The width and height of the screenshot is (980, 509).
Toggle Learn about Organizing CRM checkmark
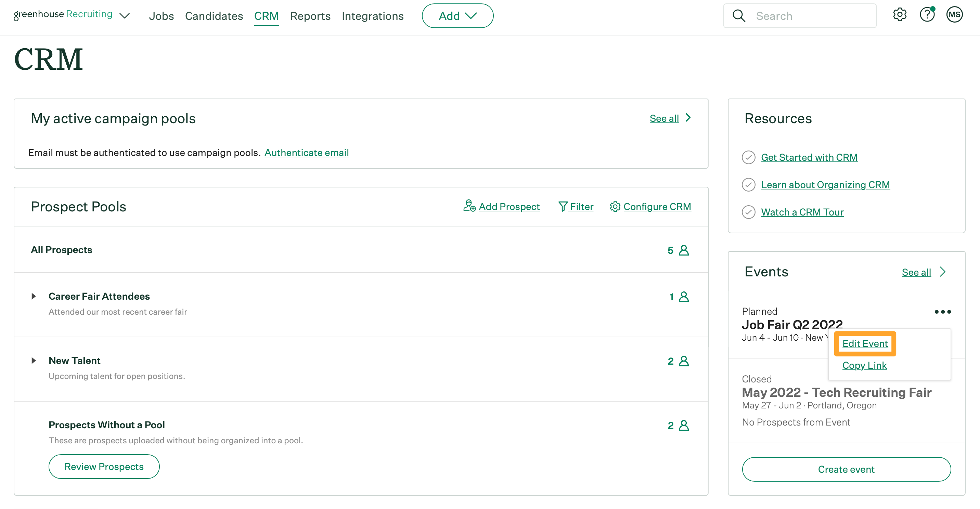tap(748, 185)
